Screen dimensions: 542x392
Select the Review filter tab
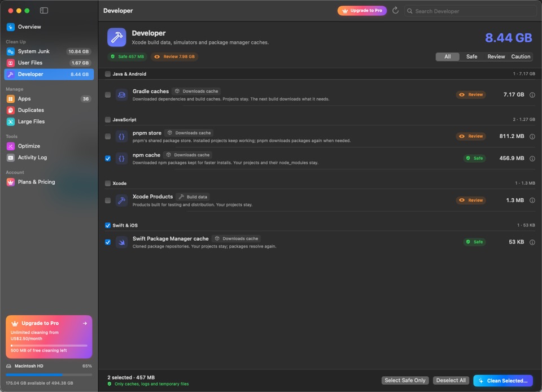pyautogui.click(x=496, y=56)
